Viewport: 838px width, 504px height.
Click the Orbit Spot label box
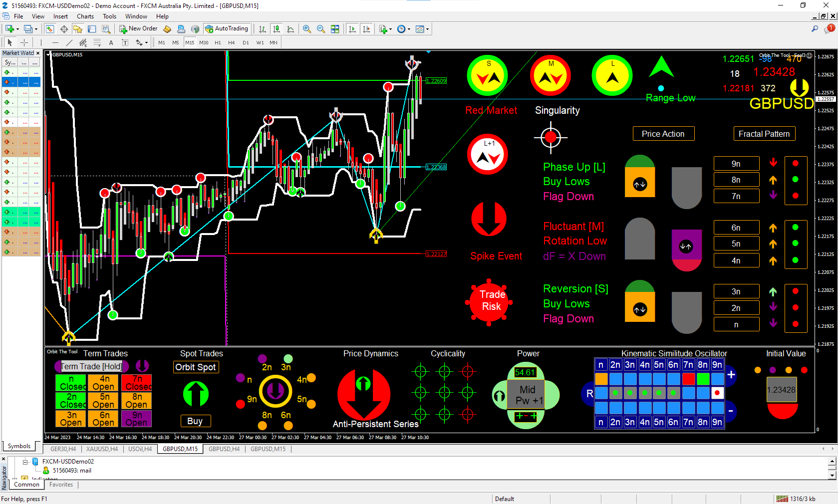click(x=196, y=367)
